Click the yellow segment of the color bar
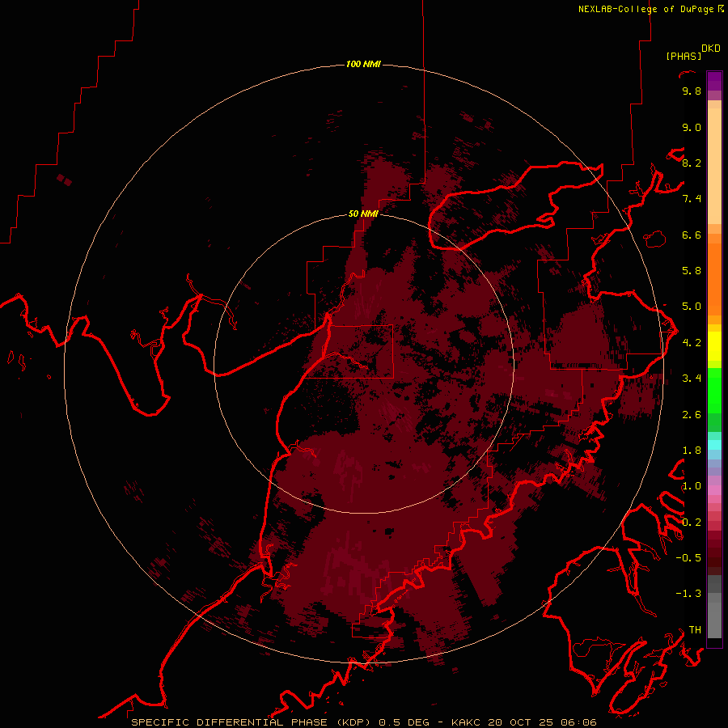 pyautogui.click(x=714, y=346)
